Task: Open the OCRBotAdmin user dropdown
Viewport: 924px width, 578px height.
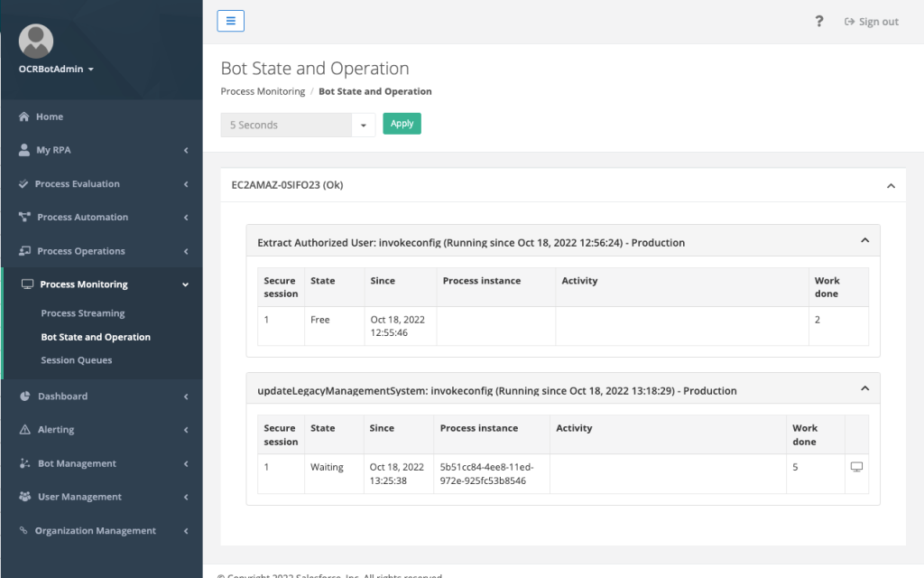Action: pyautogui.click(x=56, y=69)
